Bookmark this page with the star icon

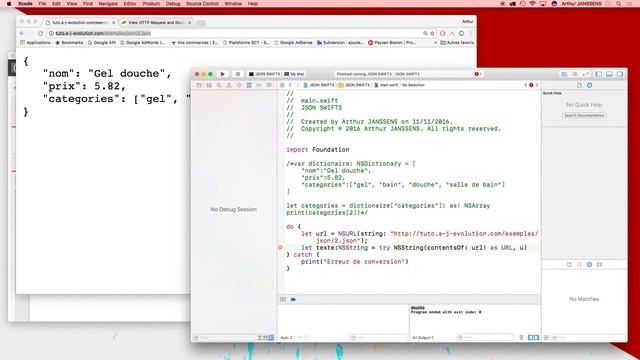point(432,33)
